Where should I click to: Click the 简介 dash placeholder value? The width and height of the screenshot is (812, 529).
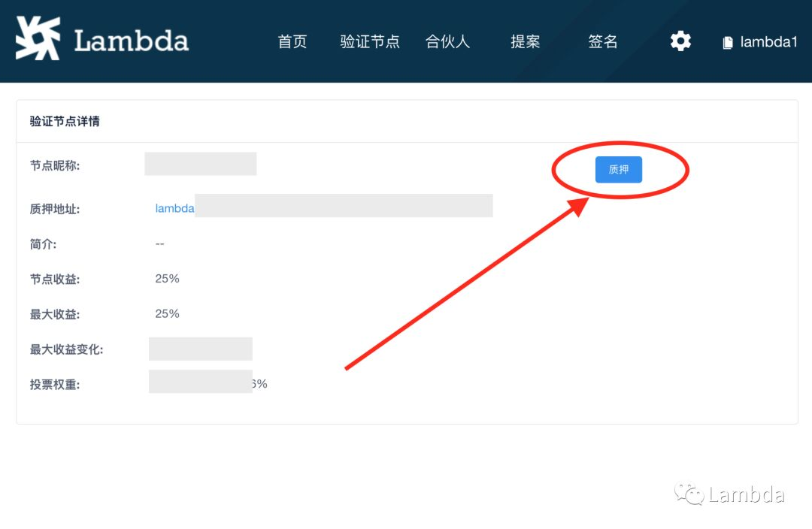pyautogui.click(x=159, y=244)
